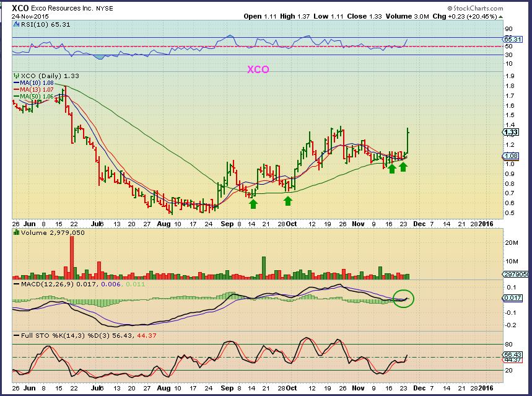Click the black line swatch before Full STO
The height and width of the screenshot is (396, 532).
tap(17, 335)
